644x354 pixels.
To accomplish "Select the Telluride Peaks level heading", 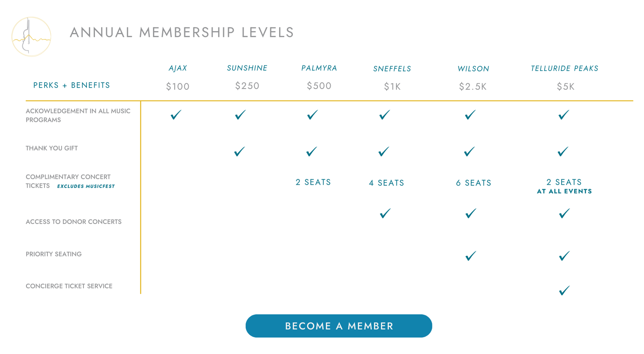I will pos(565,68).
